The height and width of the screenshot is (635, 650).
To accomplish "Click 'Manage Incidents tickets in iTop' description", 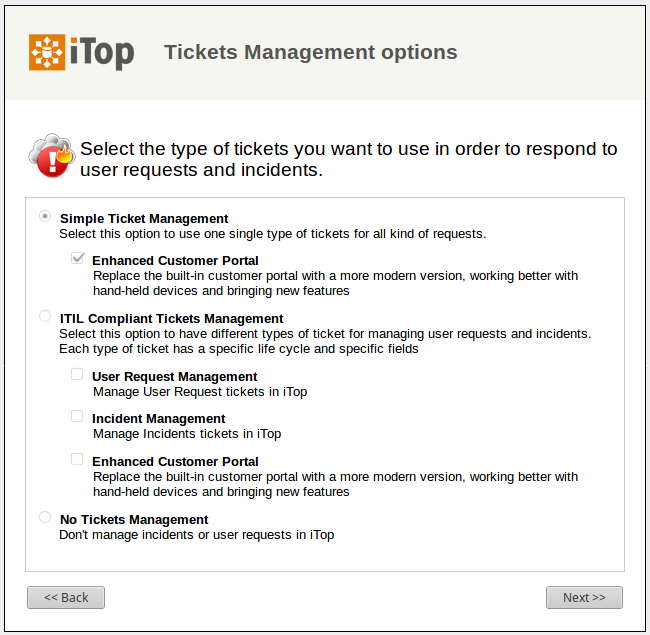I will coord(187,434).
